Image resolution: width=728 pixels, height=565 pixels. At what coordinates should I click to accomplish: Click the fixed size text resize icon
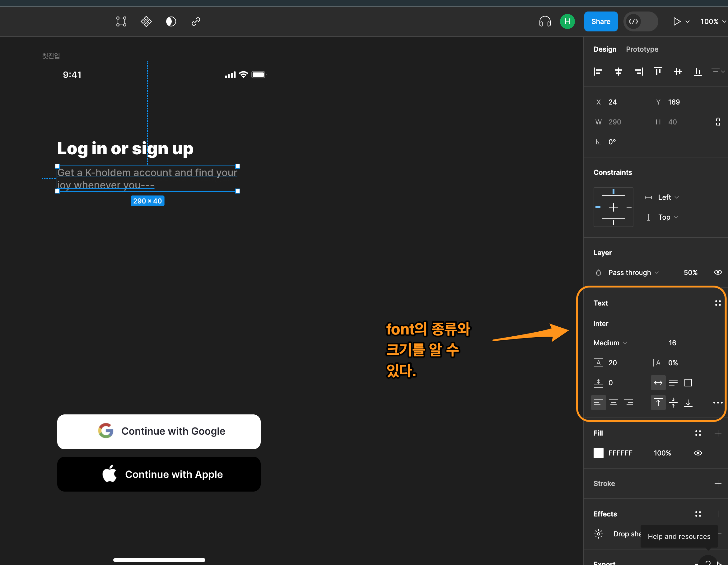pyautogui.click(x=688, y=383)
